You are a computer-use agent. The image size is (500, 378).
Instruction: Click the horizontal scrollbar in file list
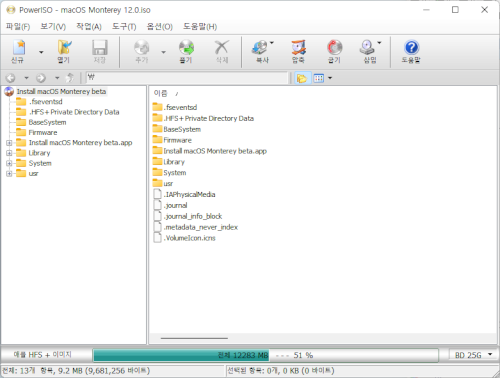(194, 338)
